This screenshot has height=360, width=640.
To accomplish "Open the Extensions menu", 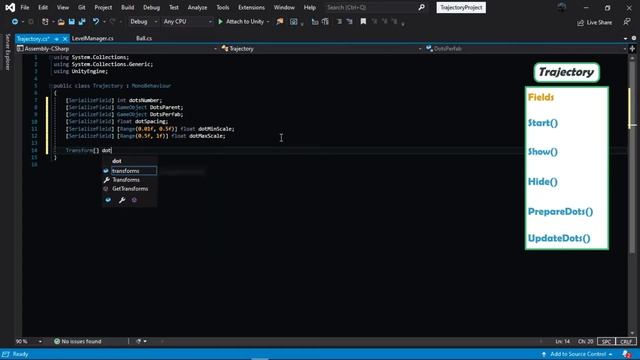I will [x=251, y=7].
